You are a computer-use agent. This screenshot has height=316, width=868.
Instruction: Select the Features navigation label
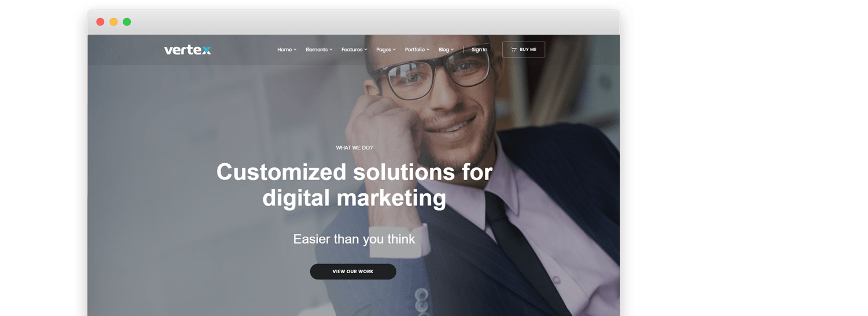click(352, 50)
